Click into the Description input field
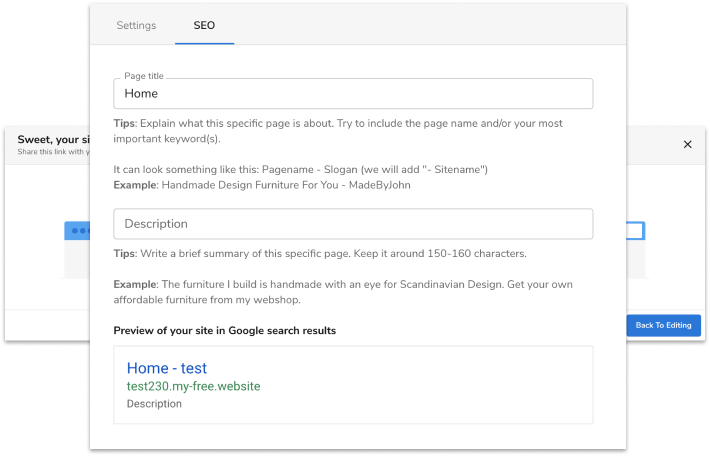The image size is (710, 456). [353, 224]
